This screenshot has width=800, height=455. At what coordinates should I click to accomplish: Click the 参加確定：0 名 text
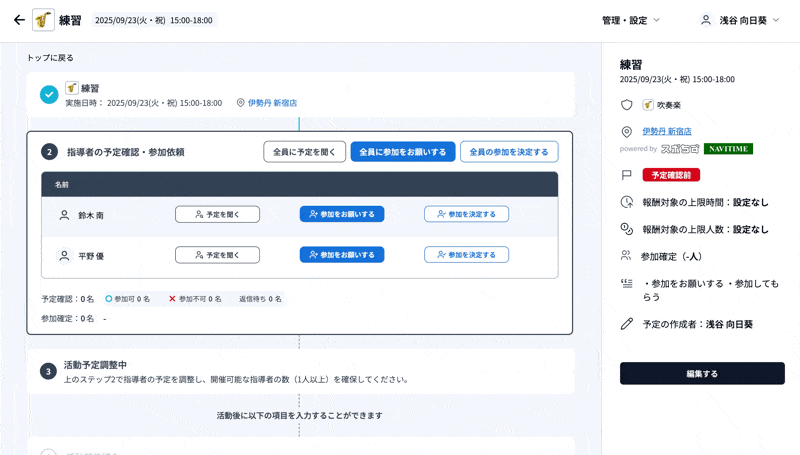(68, 318)
